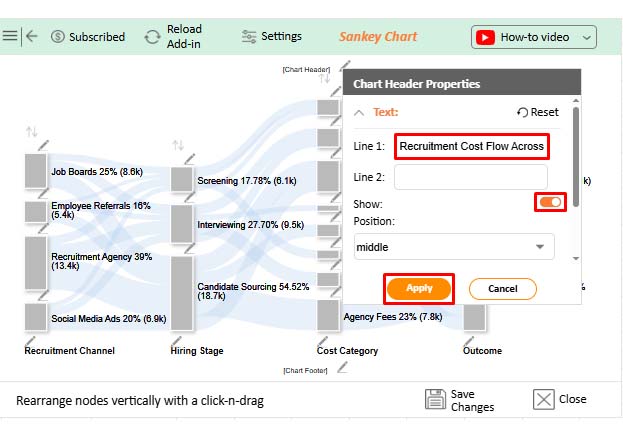This screenshot has height=438, width=623.
Task: Click the pencil icon above Job Boards node
Action: pyautogui.click(x=42, y=146)
